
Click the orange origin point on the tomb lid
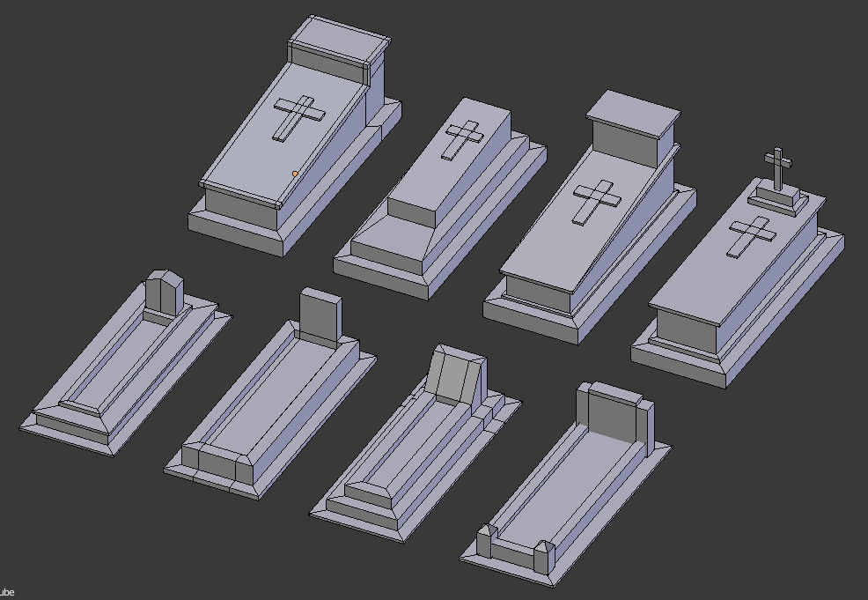coord(295,174)
